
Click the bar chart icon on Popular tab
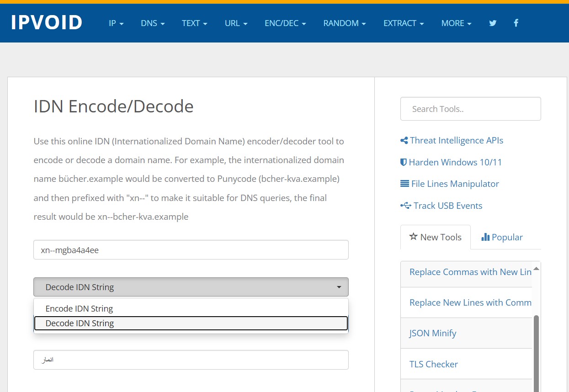tap(485, 237)
